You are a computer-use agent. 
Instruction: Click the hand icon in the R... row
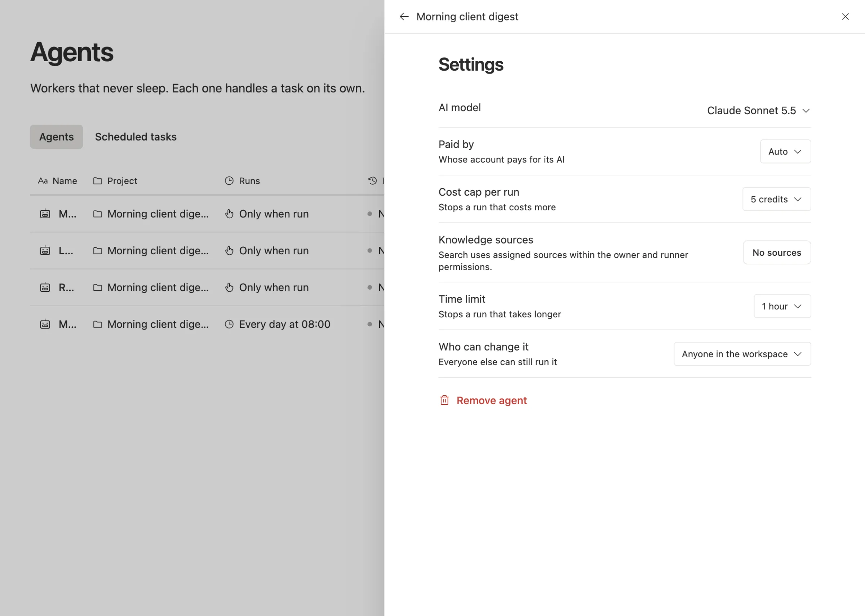(x=229, y=287)
